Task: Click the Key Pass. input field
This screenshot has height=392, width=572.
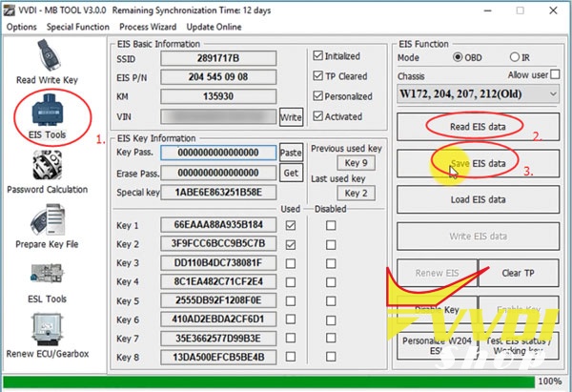Action: coord(218,153)
